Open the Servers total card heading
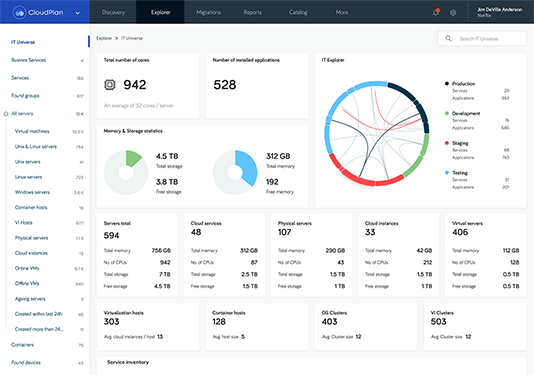 pyautogui.click(x=117, y=223)
